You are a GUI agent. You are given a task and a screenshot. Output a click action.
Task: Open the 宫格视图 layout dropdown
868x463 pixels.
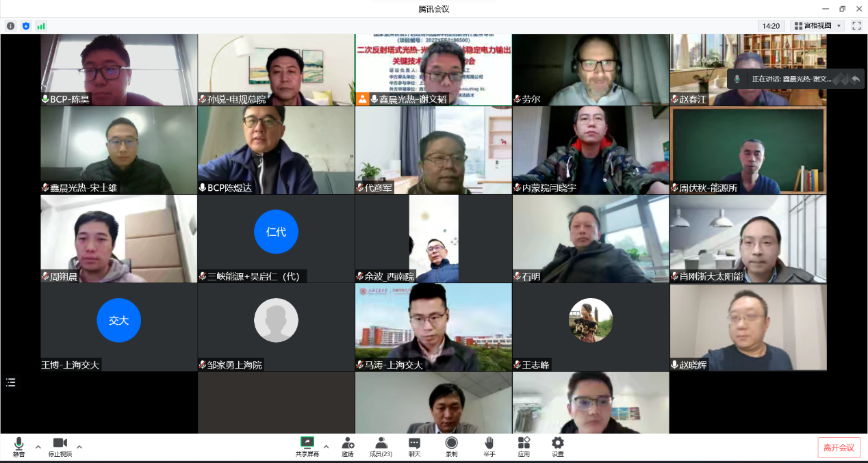[x=817, y=26]
